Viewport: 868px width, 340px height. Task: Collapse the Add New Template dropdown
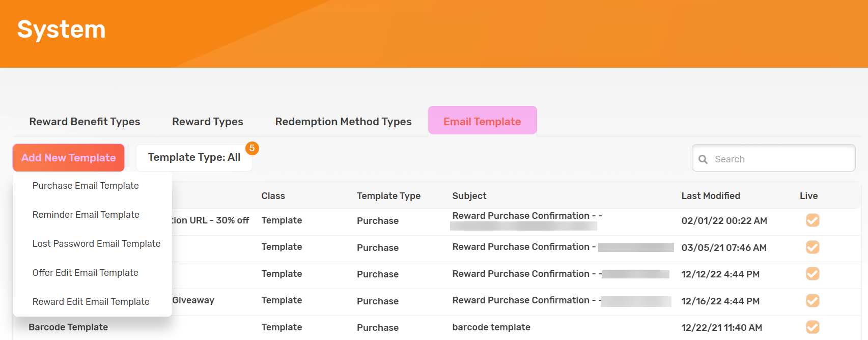coord(69,158)
